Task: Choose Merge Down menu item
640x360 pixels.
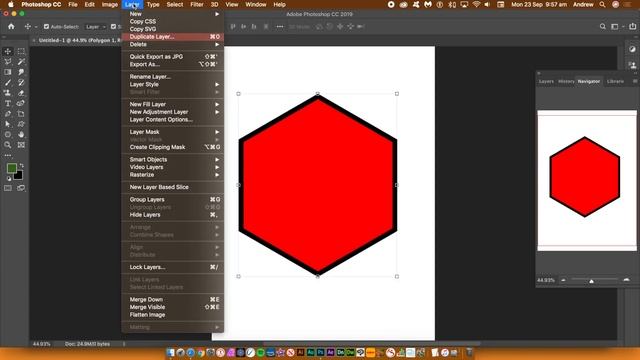Action: [173, 299]
